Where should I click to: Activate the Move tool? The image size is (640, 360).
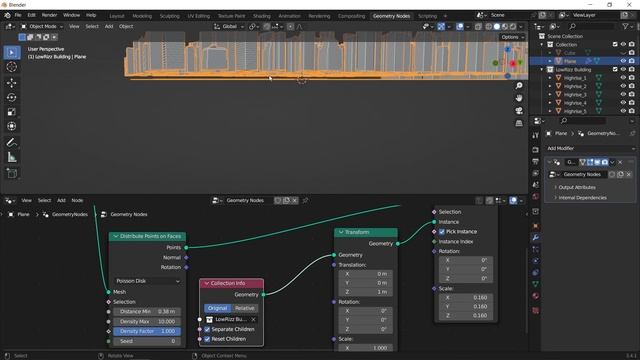click(x=11, y=83)
